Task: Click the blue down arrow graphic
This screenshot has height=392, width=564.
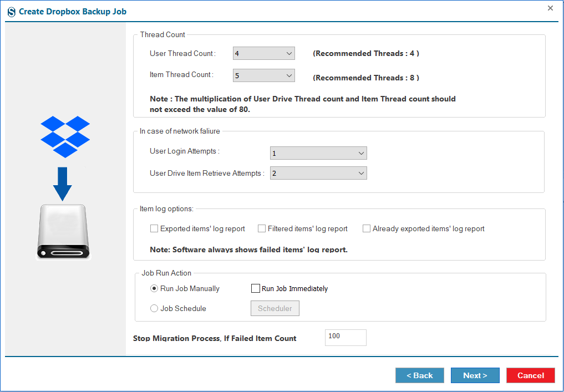Action: click(x=63, y=184)
